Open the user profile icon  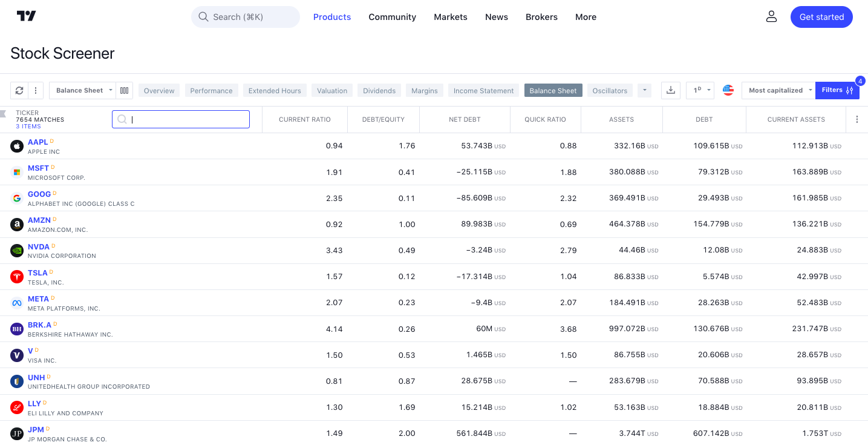[x=771, y=17]
